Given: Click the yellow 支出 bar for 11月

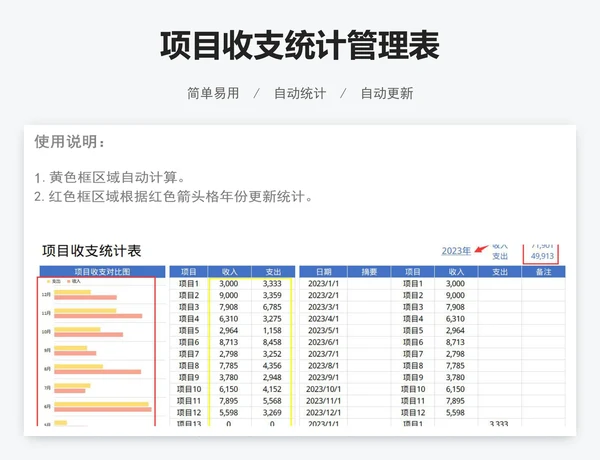Looking at the screenshot, I should [85, 311].
